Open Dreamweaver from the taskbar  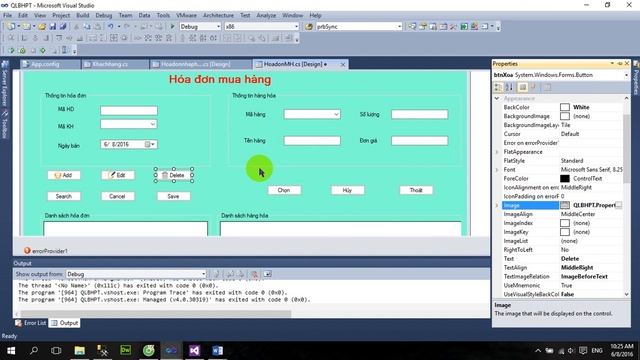pos(125,351)
